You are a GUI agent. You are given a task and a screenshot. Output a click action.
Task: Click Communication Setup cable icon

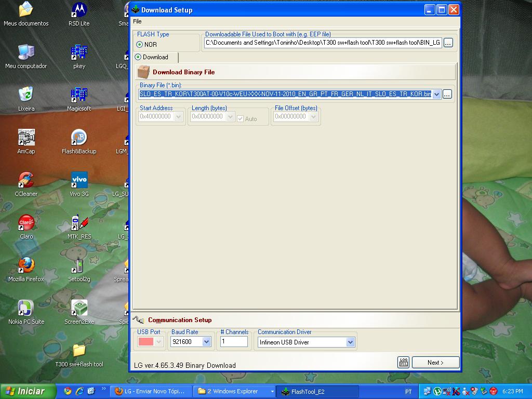[138, 320]
